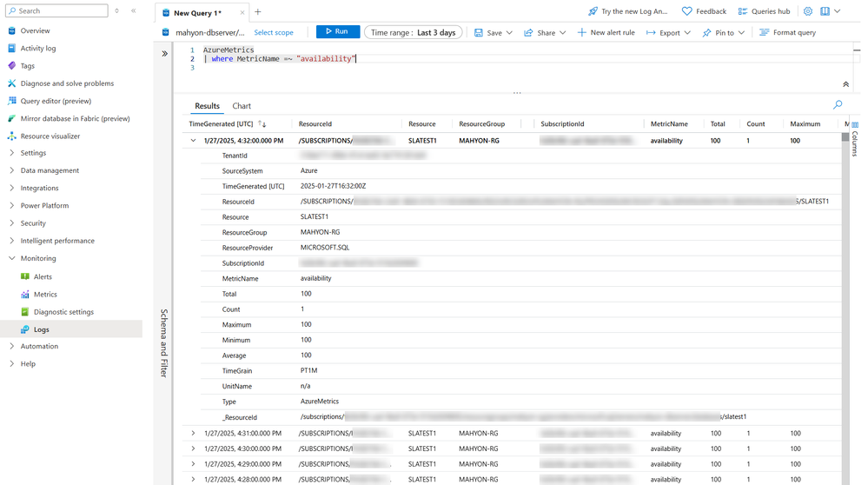
Task: Open the Columns panel at right edge
Action: coord(855,141)
